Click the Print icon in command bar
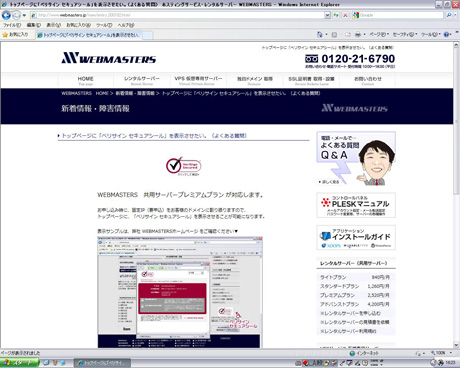Image resolution: width=460 pixels, height=368 pixels. (x=358, y=34)
